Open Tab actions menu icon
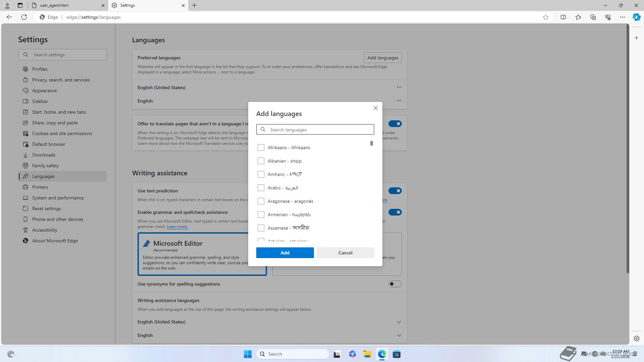This screenshot has width=644, height=362. [20, 5]
